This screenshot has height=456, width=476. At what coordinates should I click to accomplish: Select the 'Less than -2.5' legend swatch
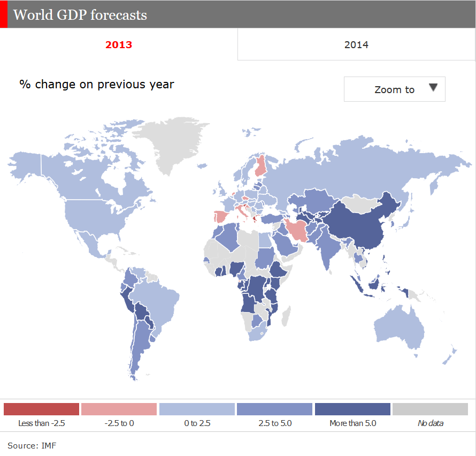(x=42, y=408)
